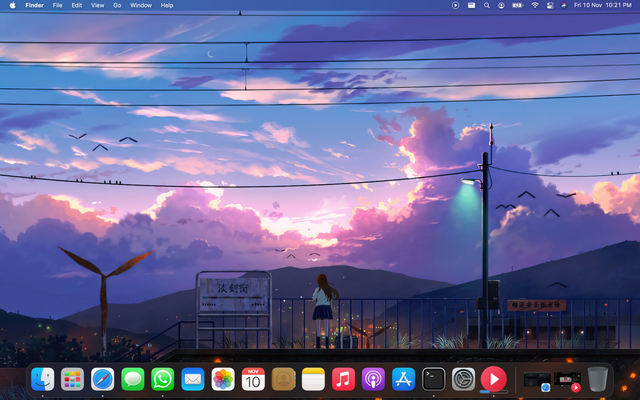Open the Finder menu
The height and width of the screenshot is (400, 640).
click(34, 5)
